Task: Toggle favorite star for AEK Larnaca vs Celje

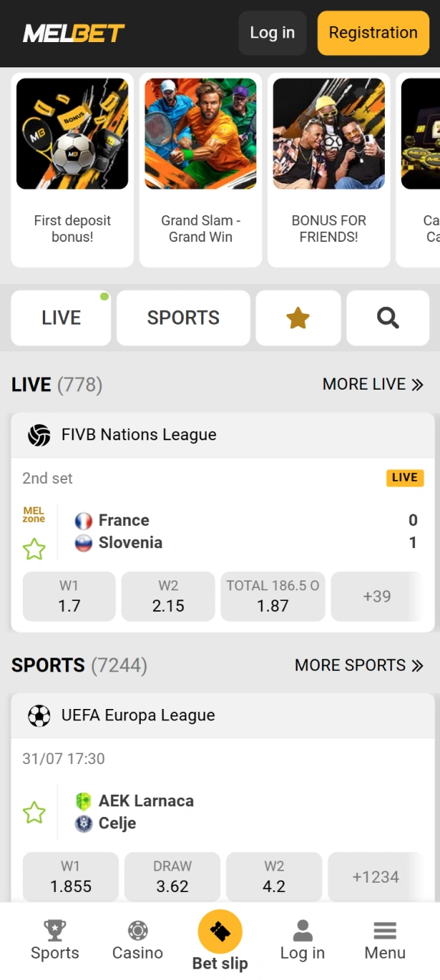Action: coord(34,812)
